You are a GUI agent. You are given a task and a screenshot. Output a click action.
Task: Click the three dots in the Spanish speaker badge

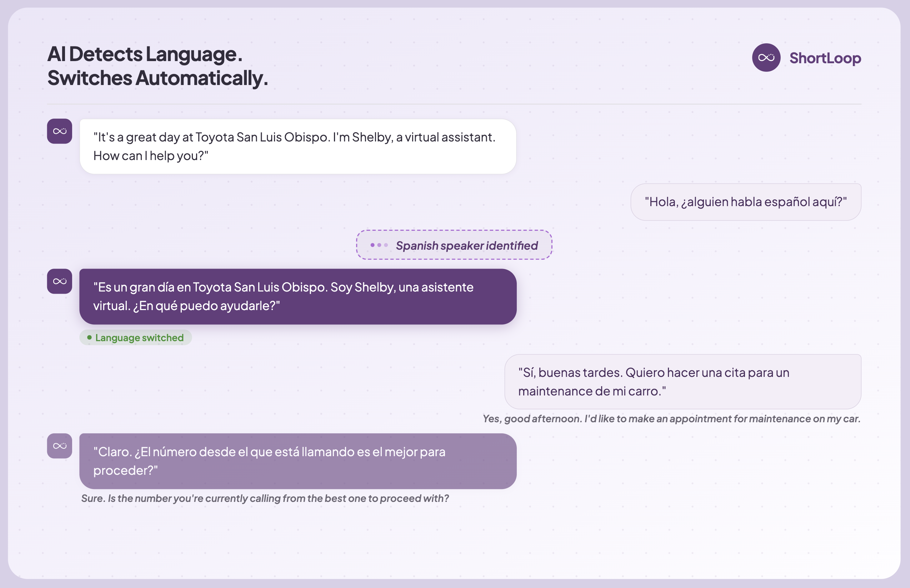click(x=379, y=245)
